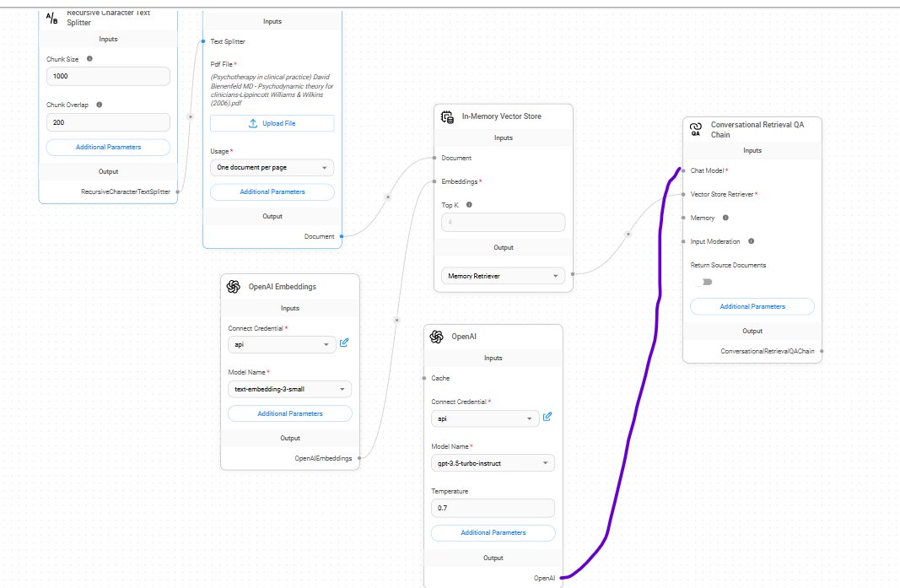Click the OpenAIEmbeddings output anchor
Screen dimensions: 900x588
(x=359, y=458)
